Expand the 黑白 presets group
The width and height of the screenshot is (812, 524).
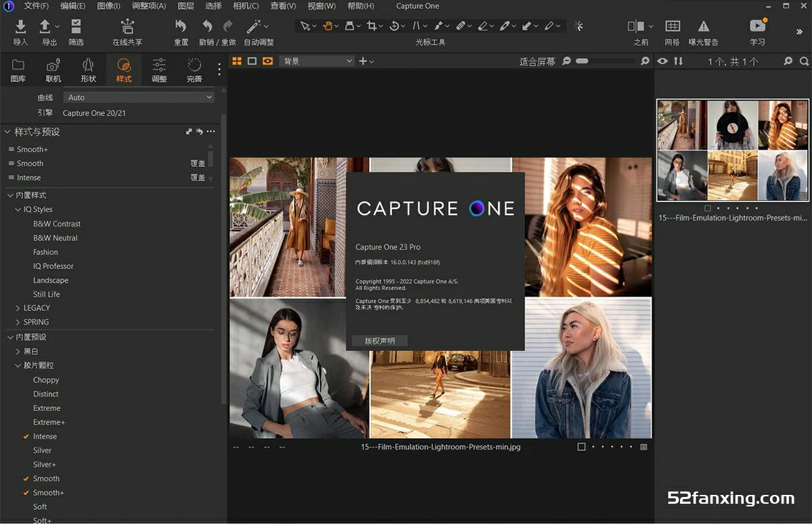18,352
